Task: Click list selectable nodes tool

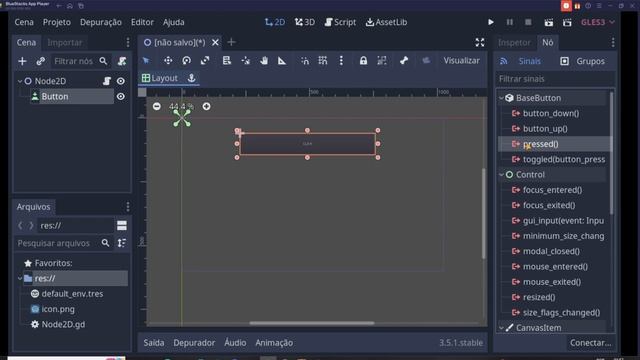Action: pos(227,61)
